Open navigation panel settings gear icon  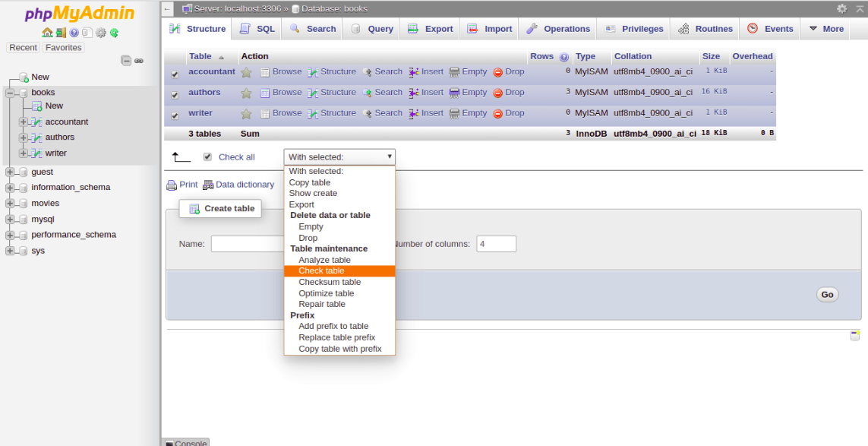[x=101, y=33]
